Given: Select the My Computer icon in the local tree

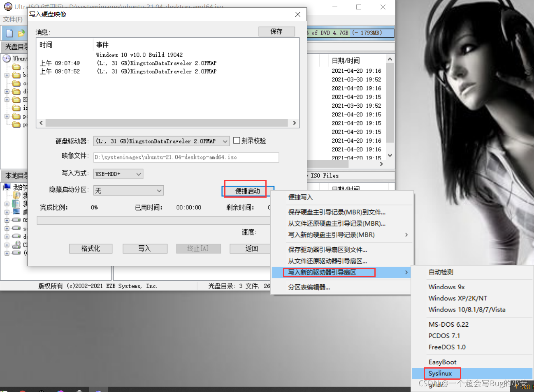Looking at the screenshot, I should (7, 187).
